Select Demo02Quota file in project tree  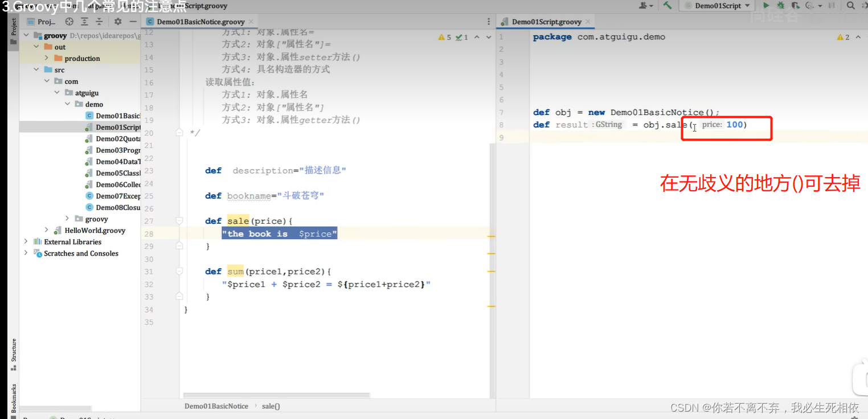tap(80, 138)
